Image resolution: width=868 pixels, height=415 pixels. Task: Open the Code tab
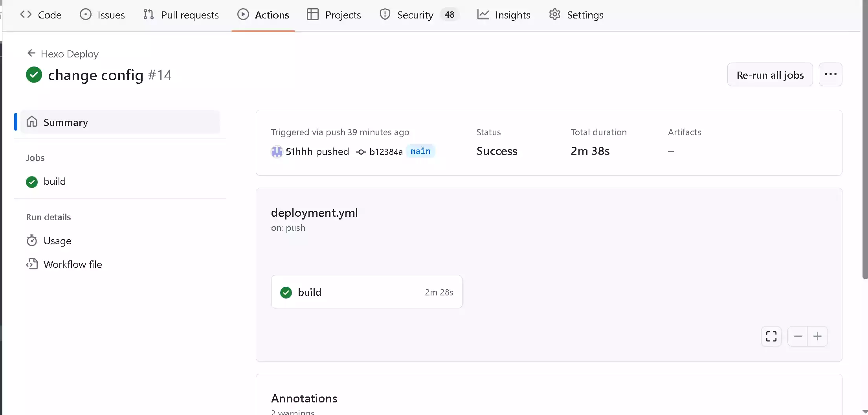point(41,15)
